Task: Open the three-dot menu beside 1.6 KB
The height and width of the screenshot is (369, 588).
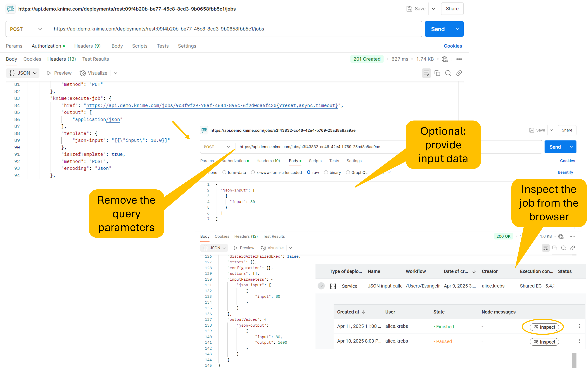Action: point(573,236)
